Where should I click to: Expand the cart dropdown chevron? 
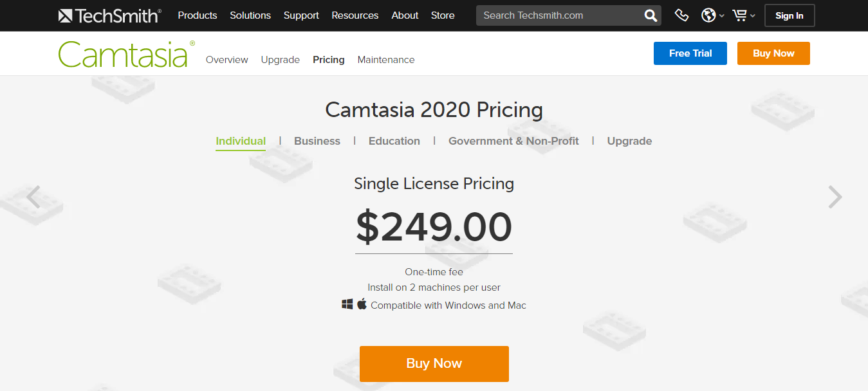coord(752,16)
